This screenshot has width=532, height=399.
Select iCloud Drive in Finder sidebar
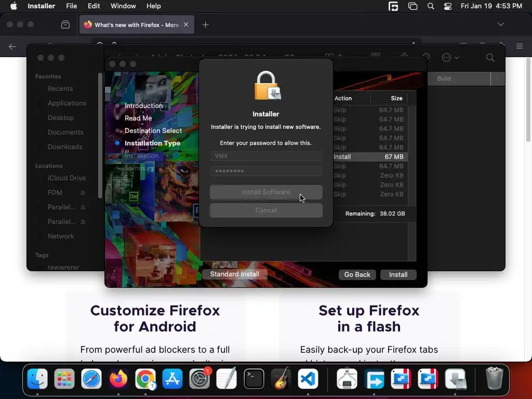click(x=66, y=178)
